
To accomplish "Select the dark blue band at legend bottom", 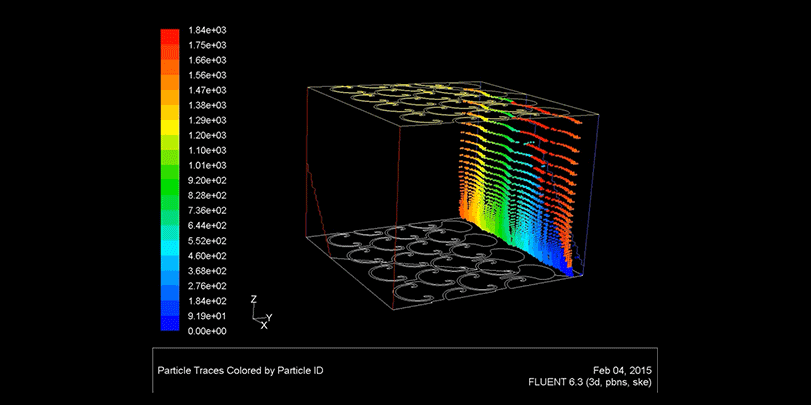I will (x=170, y=323).
